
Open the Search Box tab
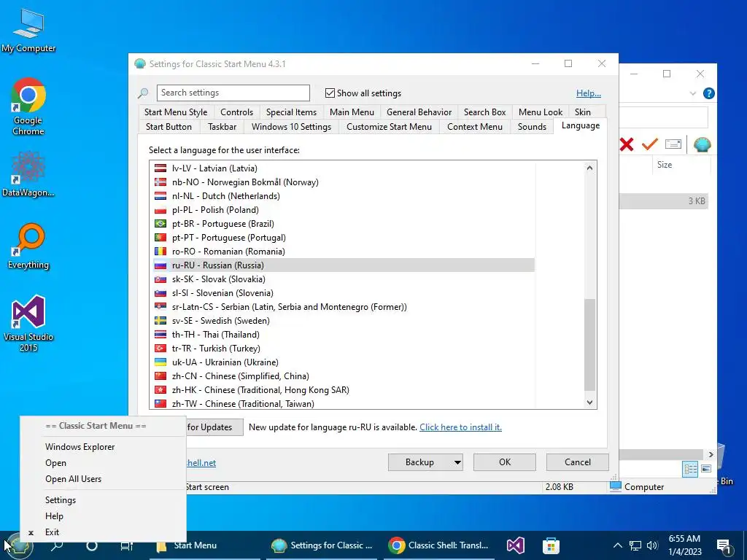(484, 112)
